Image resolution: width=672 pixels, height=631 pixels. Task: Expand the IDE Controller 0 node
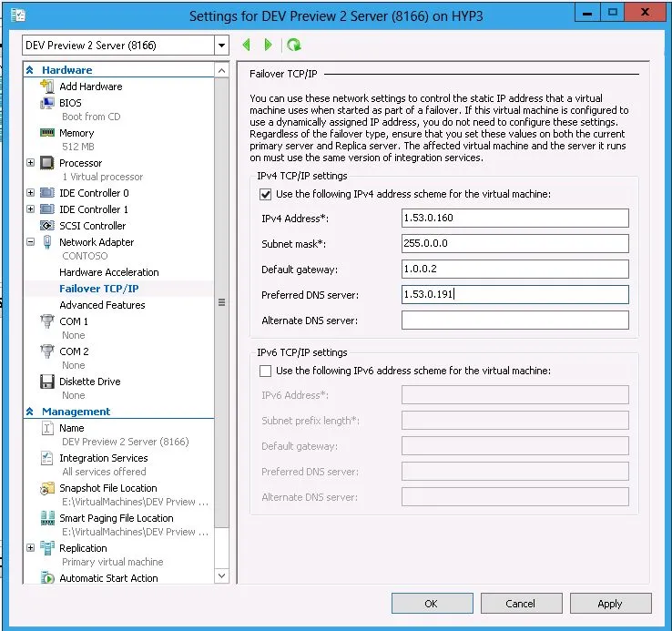(30, 192)
